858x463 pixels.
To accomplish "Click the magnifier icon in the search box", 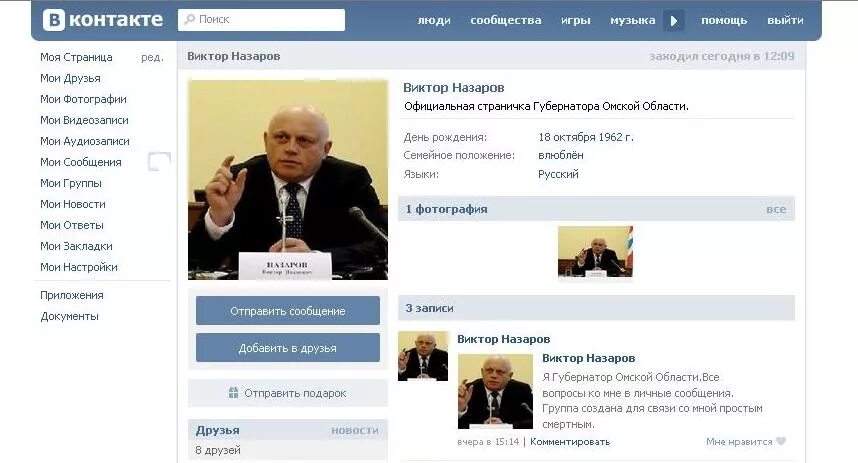I will click(x=189, y=19).
